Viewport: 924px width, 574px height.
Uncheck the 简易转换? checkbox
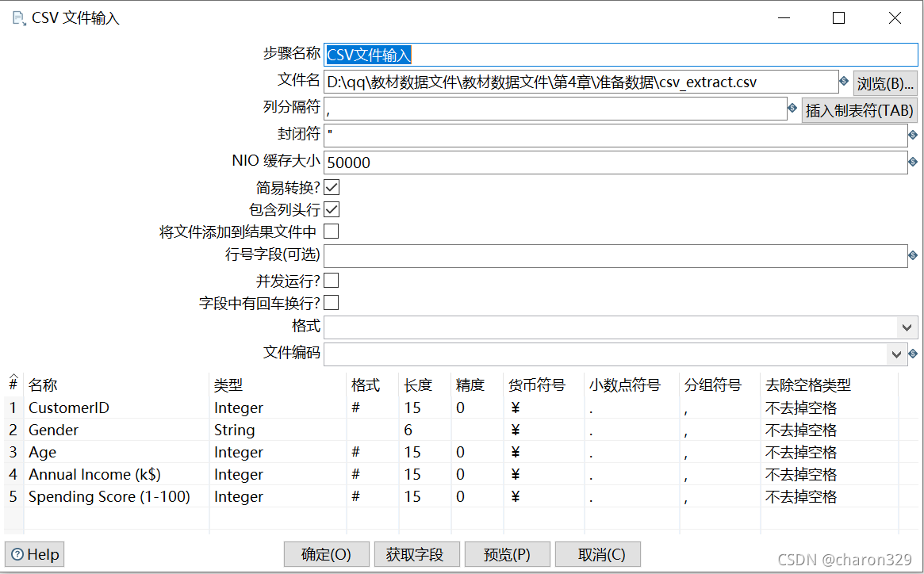point(331,187)
